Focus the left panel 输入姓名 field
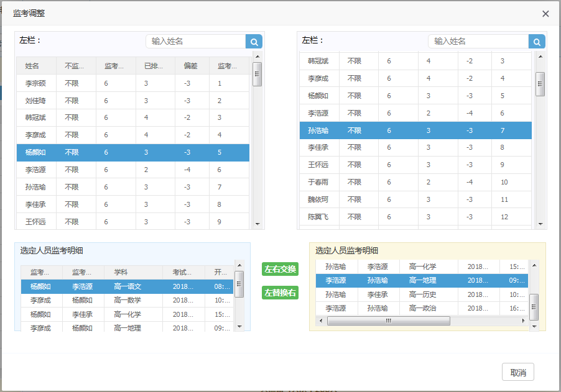Screen dimensions: 561x392 coord(196,42)
